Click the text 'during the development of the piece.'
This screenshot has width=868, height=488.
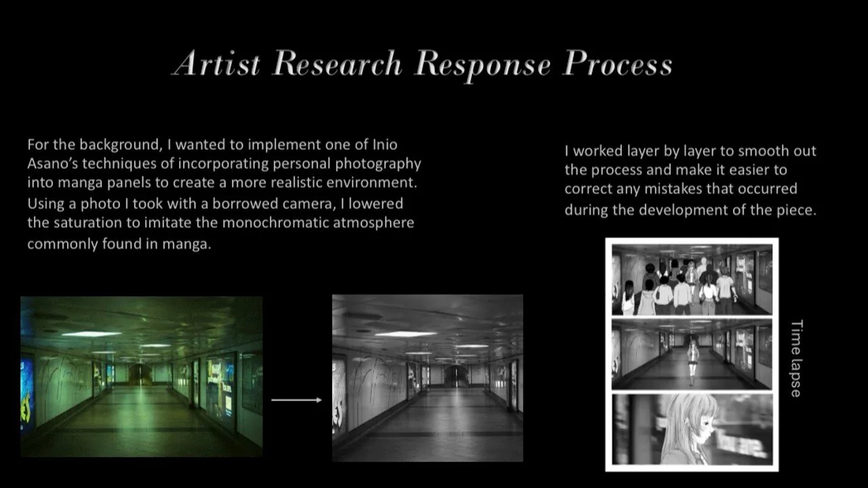coord(690,209)
